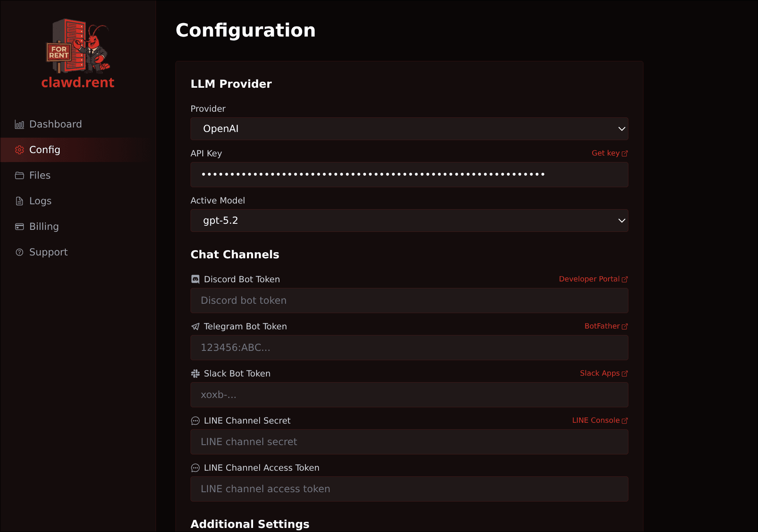Viewport: 758px width, 532px height.
Task: Open the LINE Console link
Action: tap(597, 420)
